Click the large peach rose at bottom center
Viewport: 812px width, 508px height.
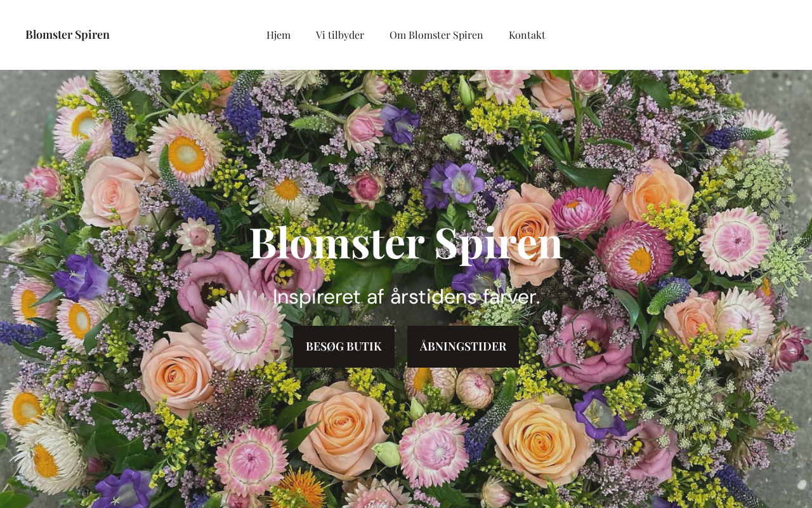point(343,431)
